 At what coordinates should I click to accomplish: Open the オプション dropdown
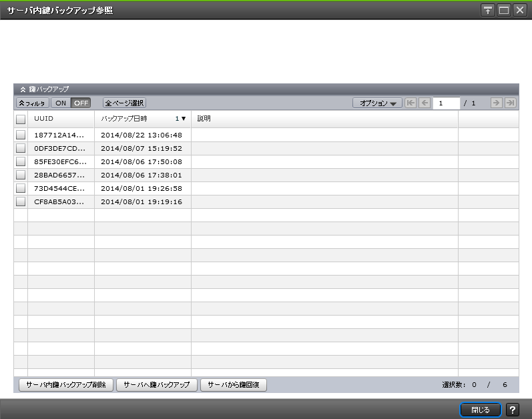pyautogui.click(x=377, y=103)
